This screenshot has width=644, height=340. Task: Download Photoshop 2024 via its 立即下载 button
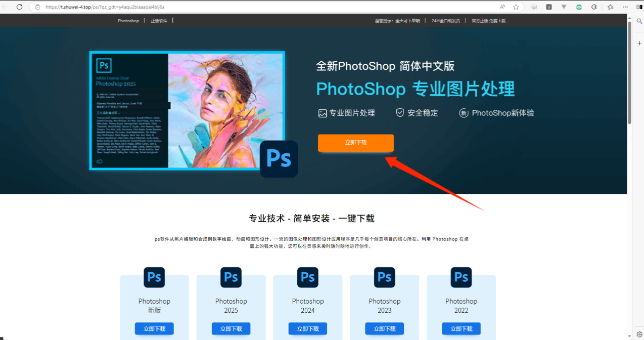[308, 329]
